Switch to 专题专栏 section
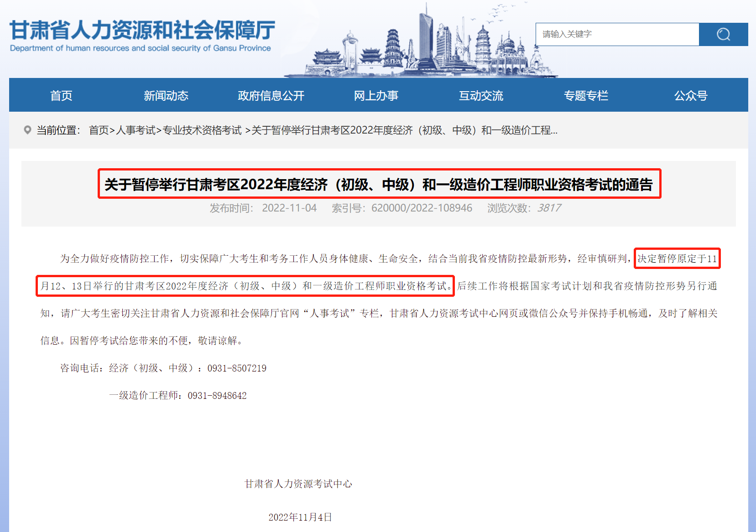Viewport: 756px width, 532px height. [586, 96]
